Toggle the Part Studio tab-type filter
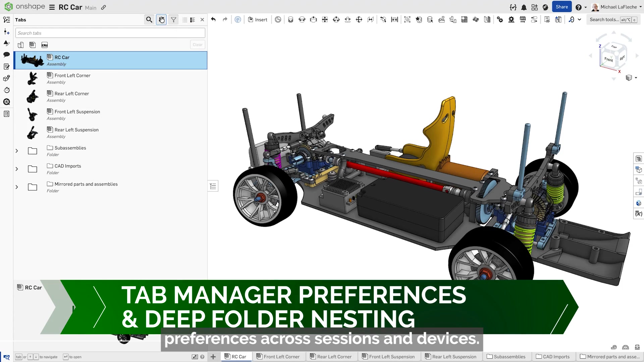 click(x=20, y=45)
